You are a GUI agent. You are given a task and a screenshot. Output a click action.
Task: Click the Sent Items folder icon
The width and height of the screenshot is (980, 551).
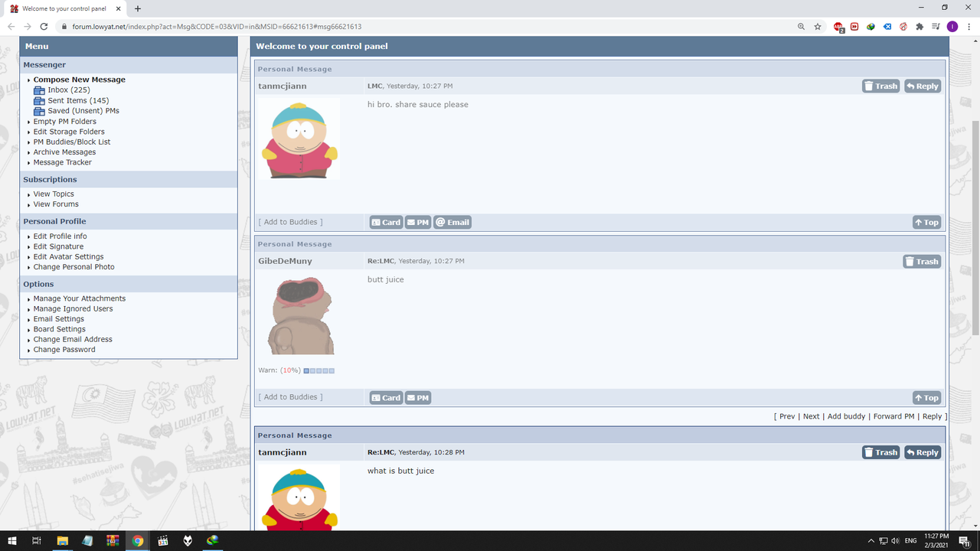[40, 100]
